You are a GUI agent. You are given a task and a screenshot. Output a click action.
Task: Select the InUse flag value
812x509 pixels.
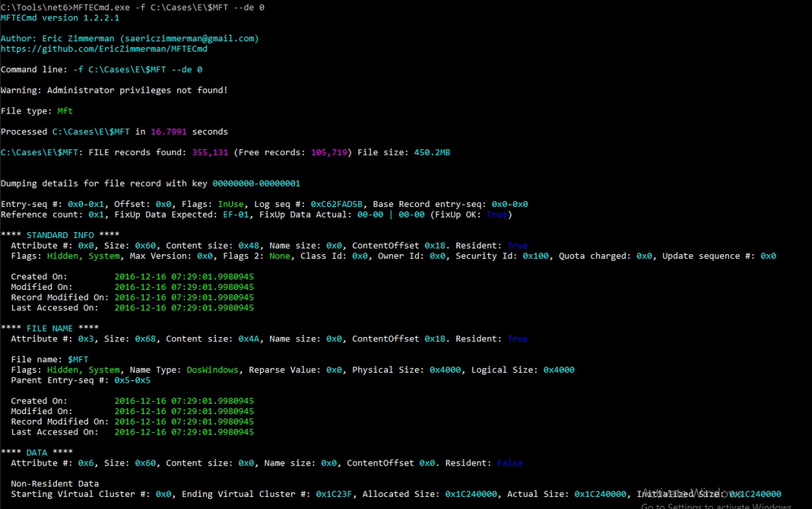click(231, 204)
